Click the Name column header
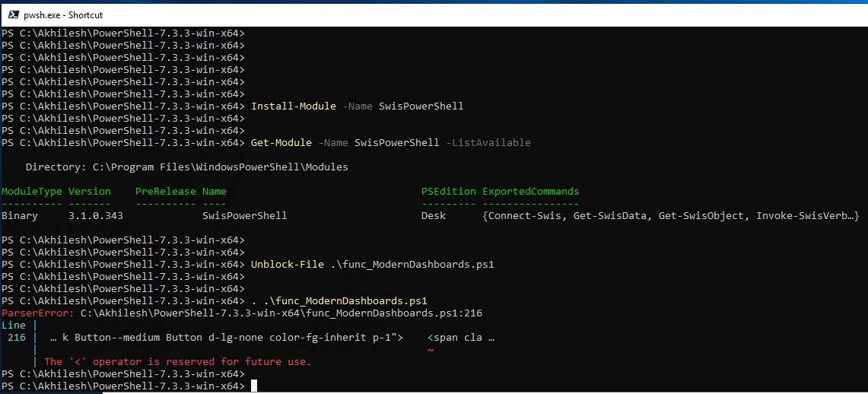Image resolution: width=868 pixels, height=394 pixels. 215,192
